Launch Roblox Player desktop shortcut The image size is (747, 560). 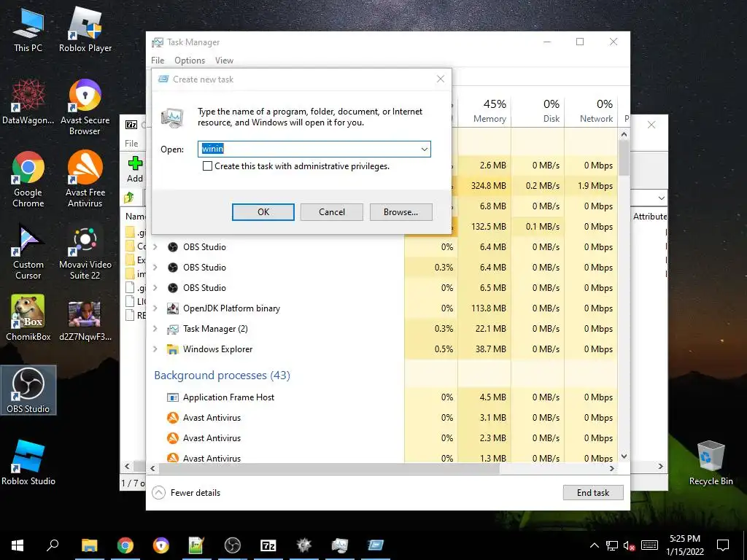click(85, 31)
